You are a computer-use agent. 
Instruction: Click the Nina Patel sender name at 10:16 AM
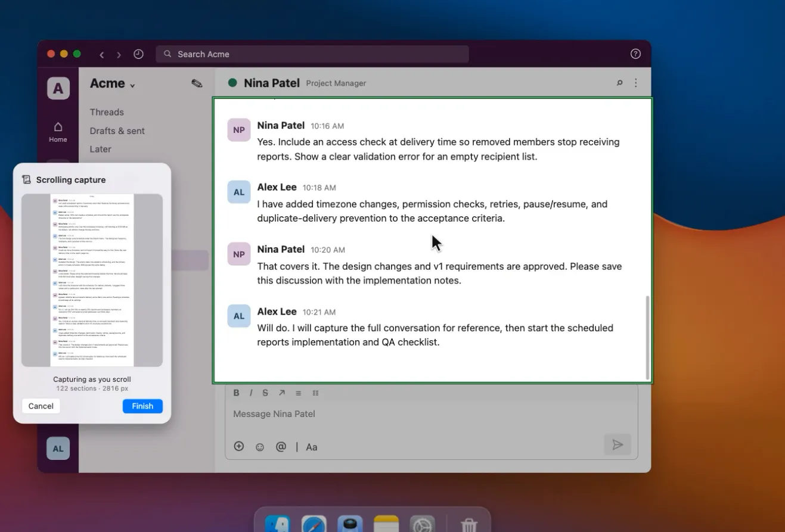(281, 125)
